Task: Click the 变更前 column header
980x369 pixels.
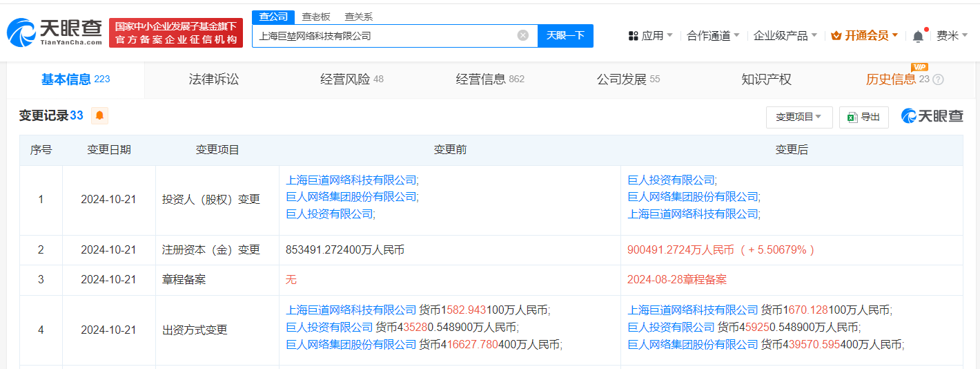Action: pyautogui.click(x=450, y=150)
